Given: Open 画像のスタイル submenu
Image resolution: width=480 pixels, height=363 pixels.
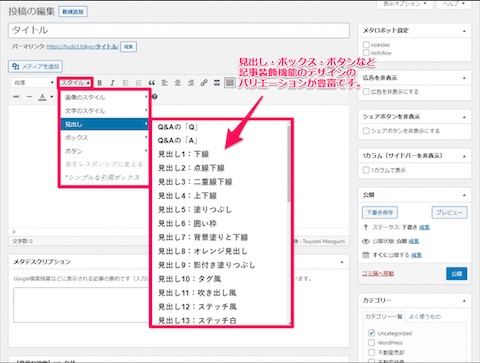Looking at the screenshot, I should point(104,97).
